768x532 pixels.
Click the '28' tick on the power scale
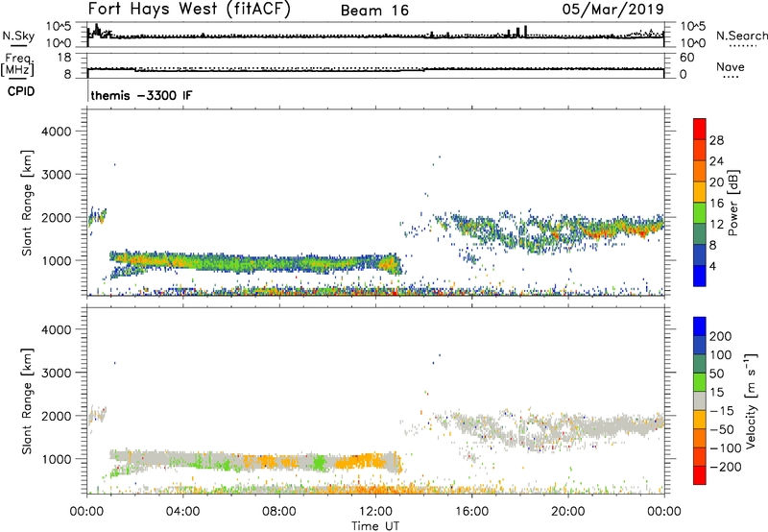(716, 140)
